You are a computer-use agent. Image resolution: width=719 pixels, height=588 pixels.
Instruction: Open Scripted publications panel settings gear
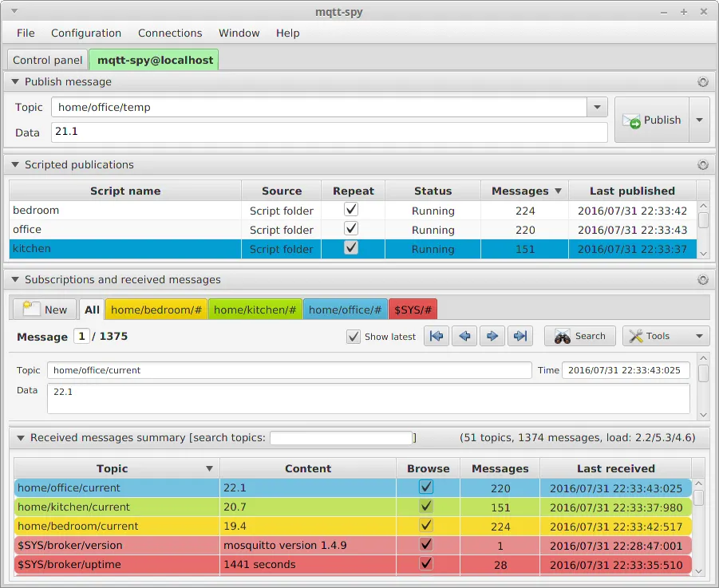702,165
